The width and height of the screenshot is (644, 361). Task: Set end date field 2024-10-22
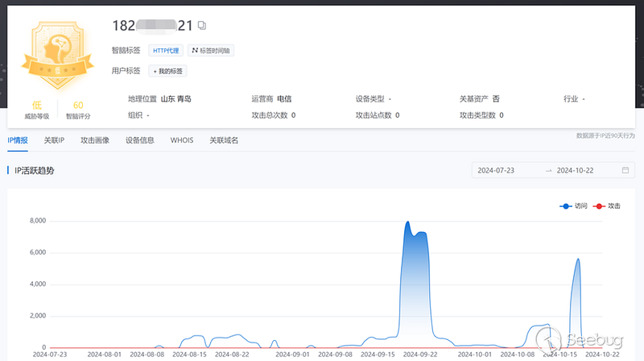pyautogui.click(x=575, y=170)
